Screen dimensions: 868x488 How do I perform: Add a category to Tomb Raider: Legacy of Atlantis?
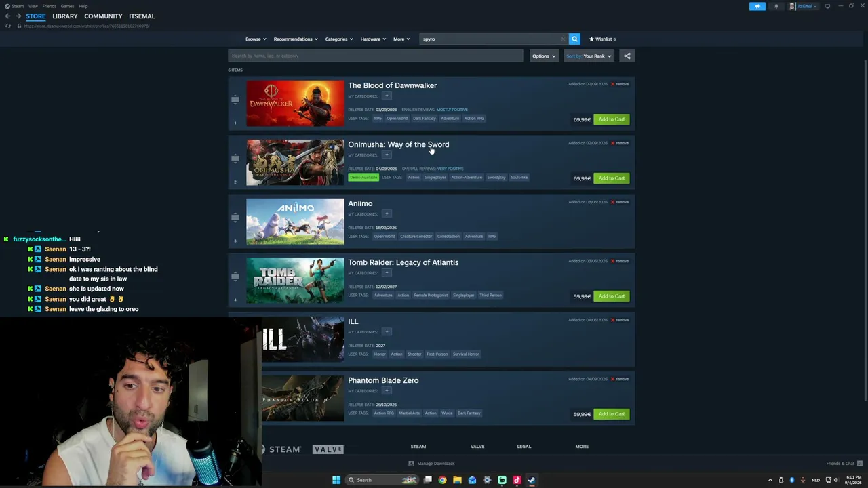(x=387, y=272)
